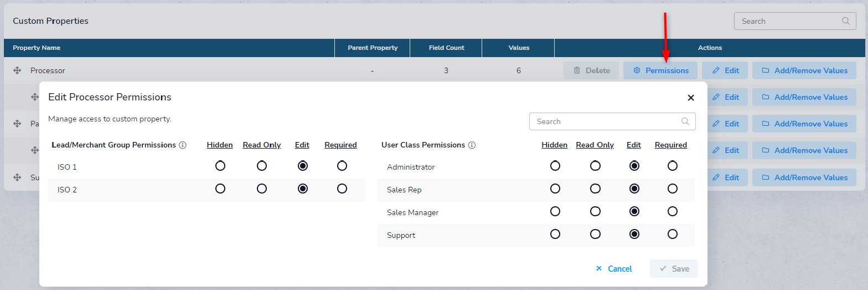
Task: Set ISO 2 to Hidden
Action: 220,189
